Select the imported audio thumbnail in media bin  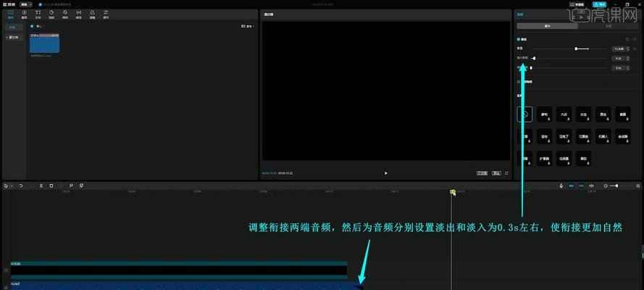(x=44, y=43)
